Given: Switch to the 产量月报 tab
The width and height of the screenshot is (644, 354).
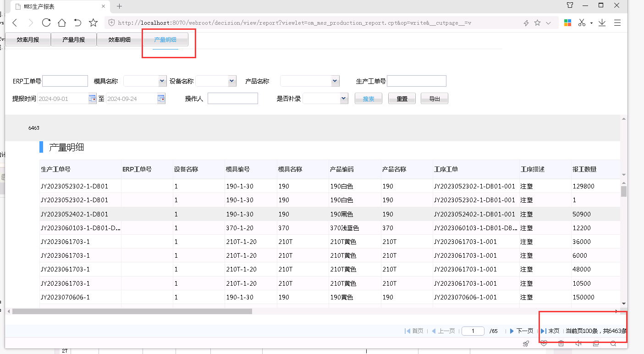Looking at the screenshot, I should click(74, 40).
